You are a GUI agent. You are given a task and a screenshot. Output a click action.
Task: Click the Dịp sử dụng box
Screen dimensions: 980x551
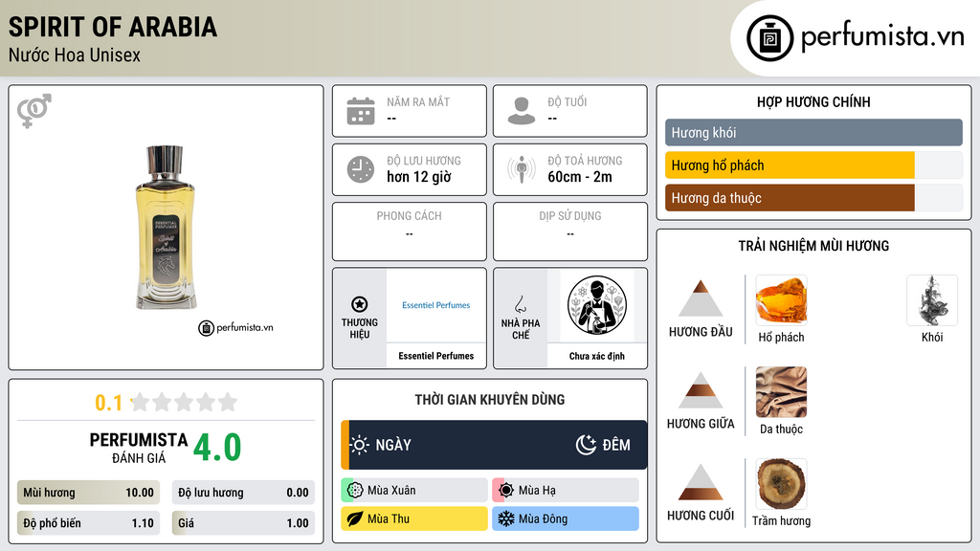(570, 231)
